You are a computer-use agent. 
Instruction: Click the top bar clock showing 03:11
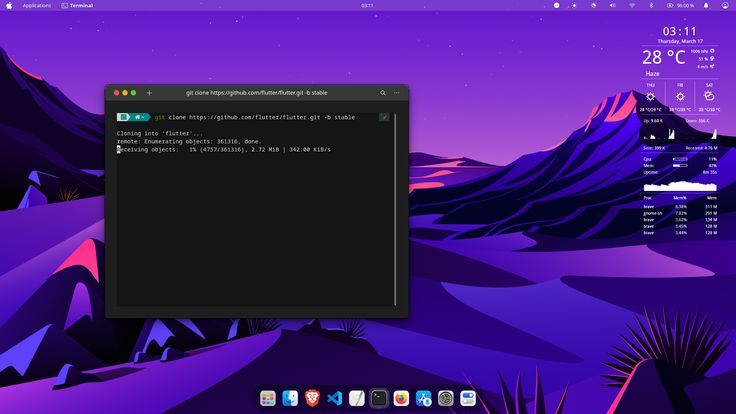(x=367, y=5)
